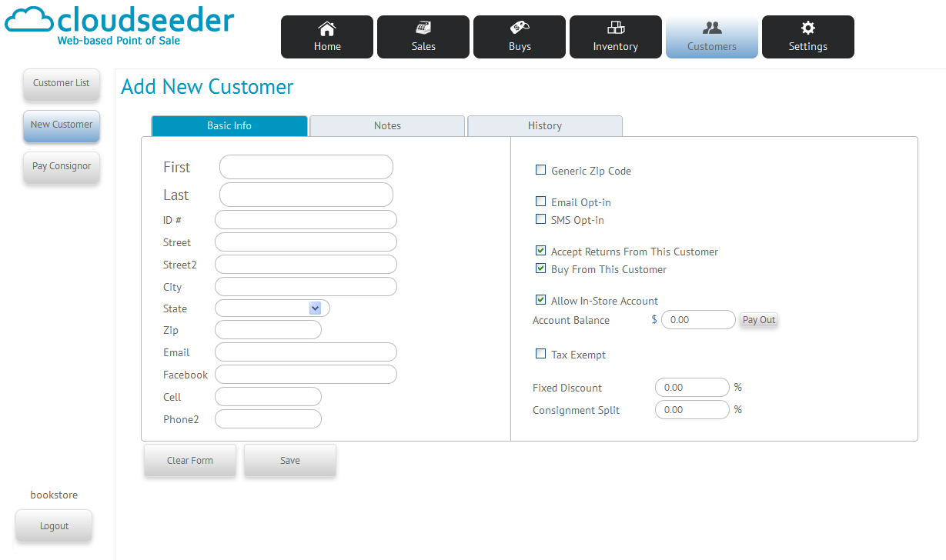The height and width of the screenshot is (560, 946).
Task: Click the Clear Form button
Action: [190, 460]
